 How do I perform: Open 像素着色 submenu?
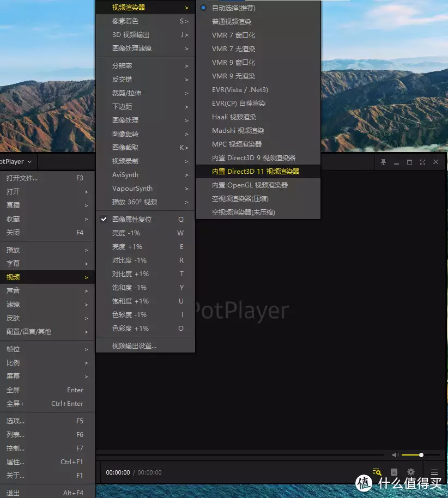coord(146,21)
